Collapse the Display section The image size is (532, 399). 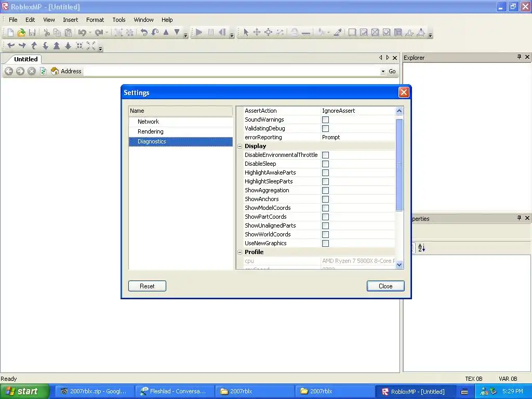point(240,146)
